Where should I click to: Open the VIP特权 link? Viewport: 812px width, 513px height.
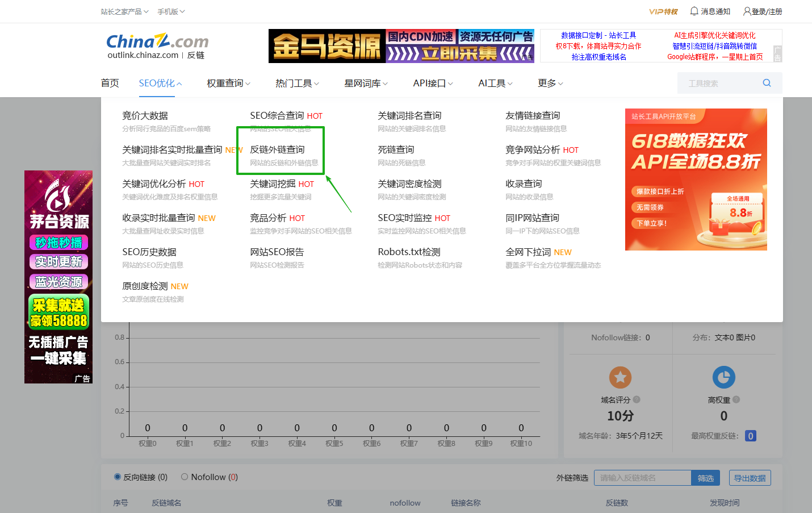(x=664, y=11)
